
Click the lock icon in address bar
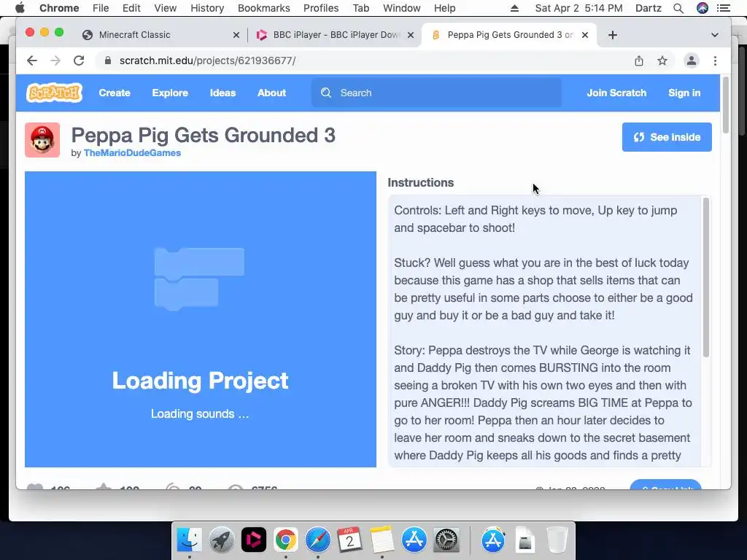[108, 61]
